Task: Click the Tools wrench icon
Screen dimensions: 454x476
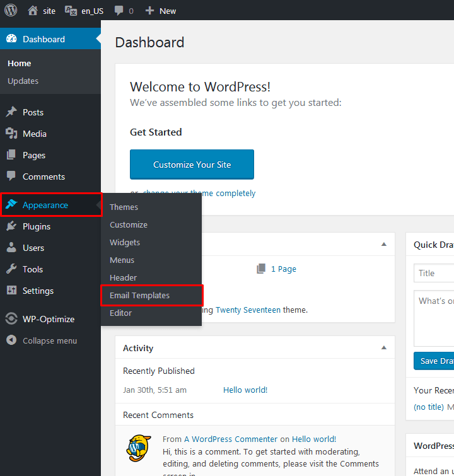Action: pyautogui.click(x=11, y=269)
